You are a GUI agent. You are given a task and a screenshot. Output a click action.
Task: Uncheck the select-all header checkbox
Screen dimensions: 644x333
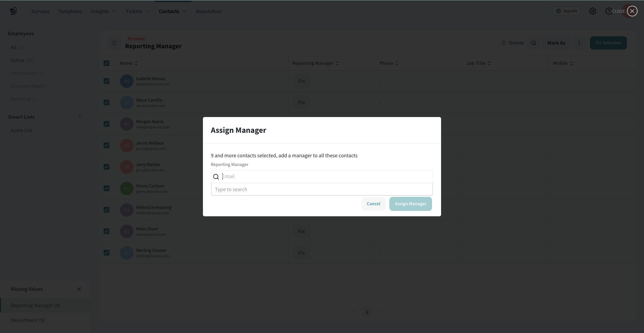(x=107, y=63)
